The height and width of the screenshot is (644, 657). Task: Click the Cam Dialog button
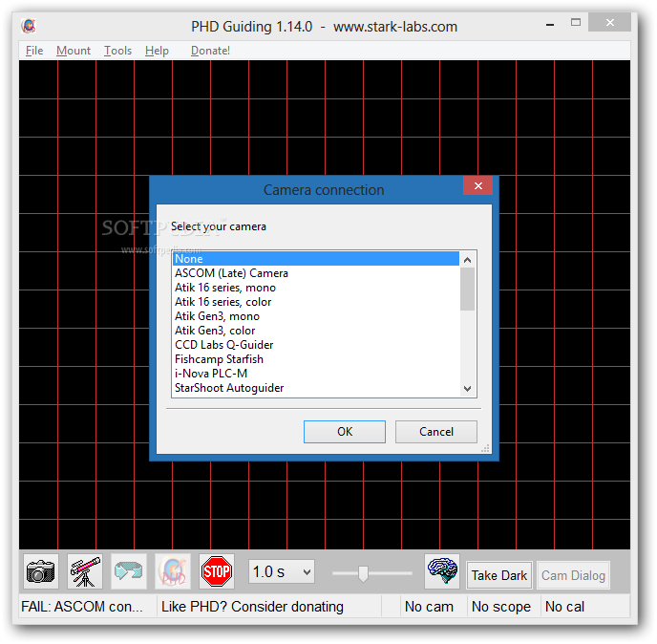(x=573, y=575)
